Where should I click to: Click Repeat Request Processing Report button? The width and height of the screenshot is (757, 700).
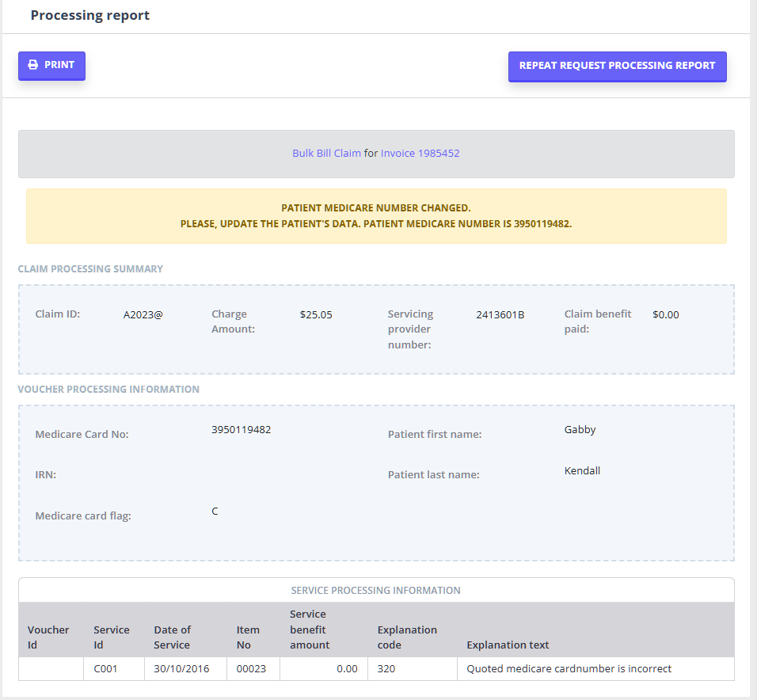point(617,67)
